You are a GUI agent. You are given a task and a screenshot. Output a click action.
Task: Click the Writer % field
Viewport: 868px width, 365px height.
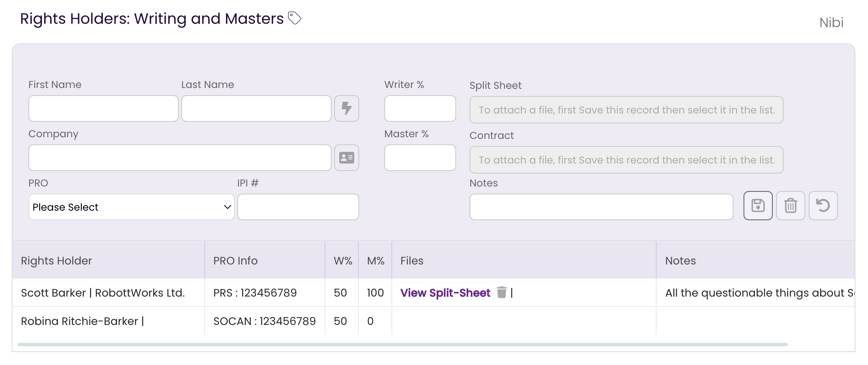420,108
